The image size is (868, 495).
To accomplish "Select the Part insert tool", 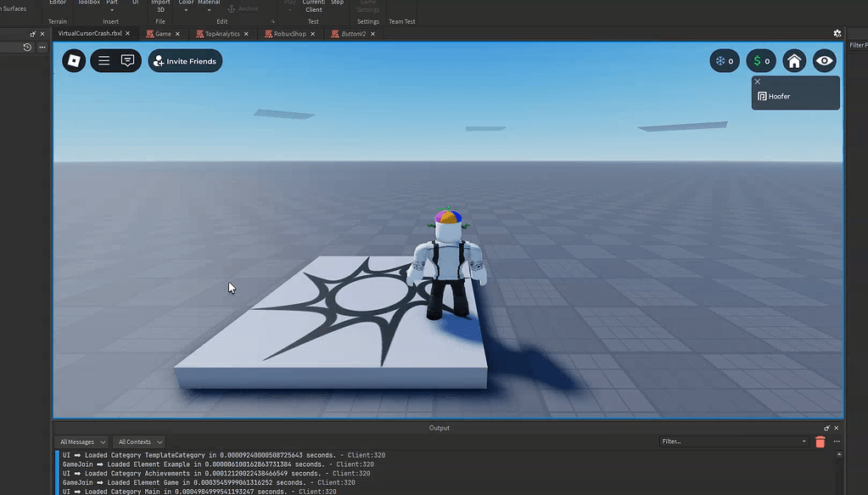I will [x=111, y=5].
